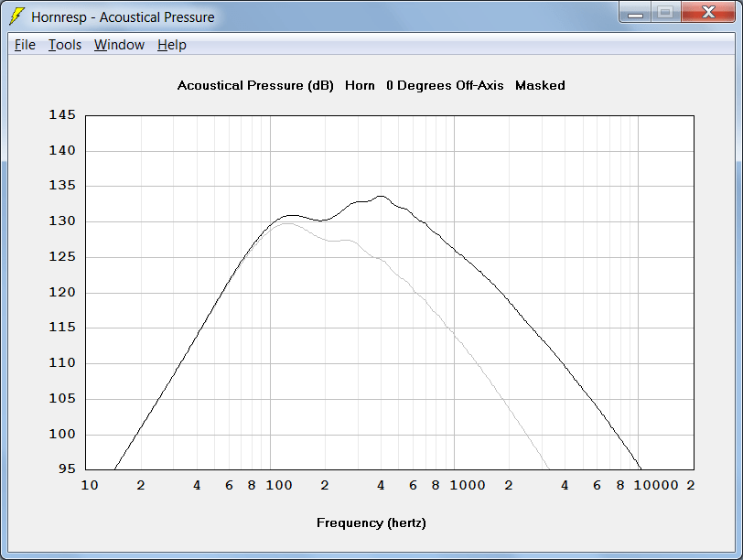Image resolution: width=743 pixels, height=560 pixels.
Task: Click the Hornresp lightning bolt icon
Action: tap(16, 16)
